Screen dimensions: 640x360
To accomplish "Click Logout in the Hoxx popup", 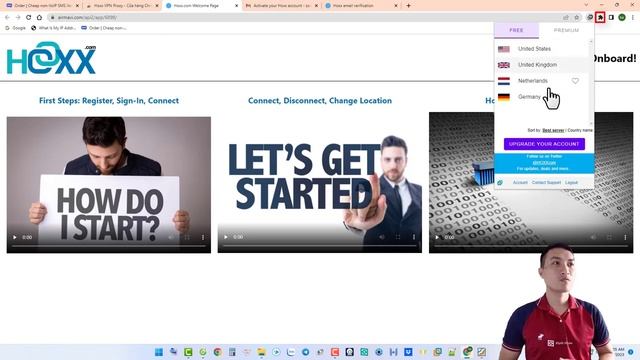I will point(571,182).
